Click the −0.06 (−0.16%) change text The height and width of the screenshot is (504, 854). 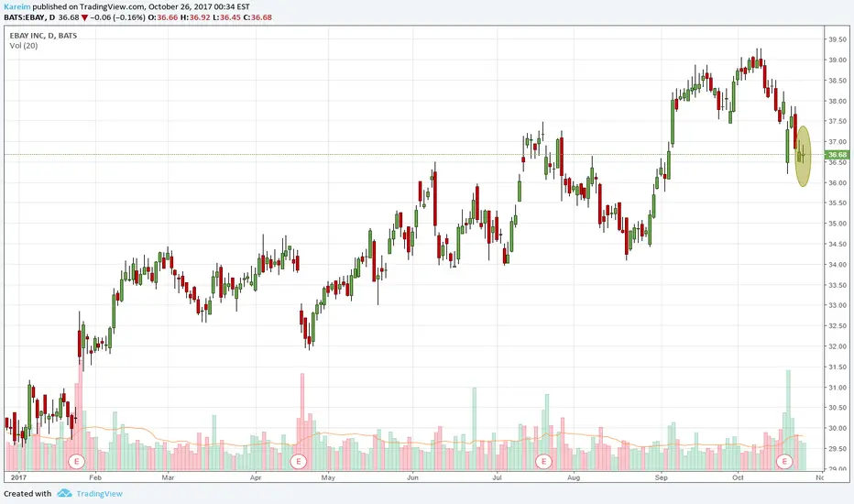[117, 17]
